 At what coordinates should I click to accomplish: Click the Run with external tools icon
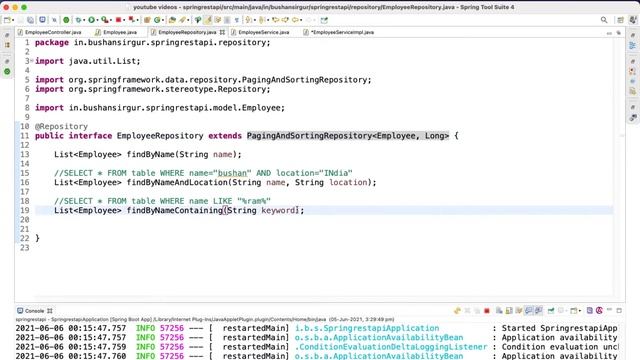[x=104, y=20]
